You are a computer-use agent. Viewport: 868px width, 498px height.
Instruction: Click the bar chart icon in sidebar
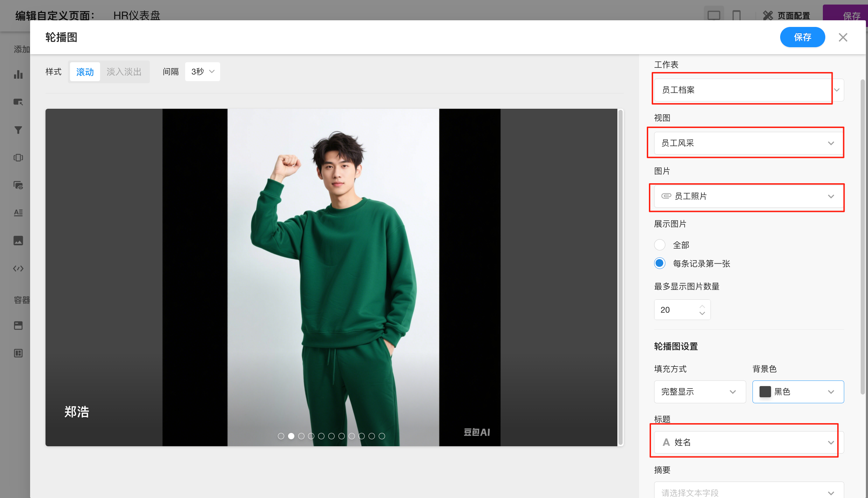[x=18, y=74]
